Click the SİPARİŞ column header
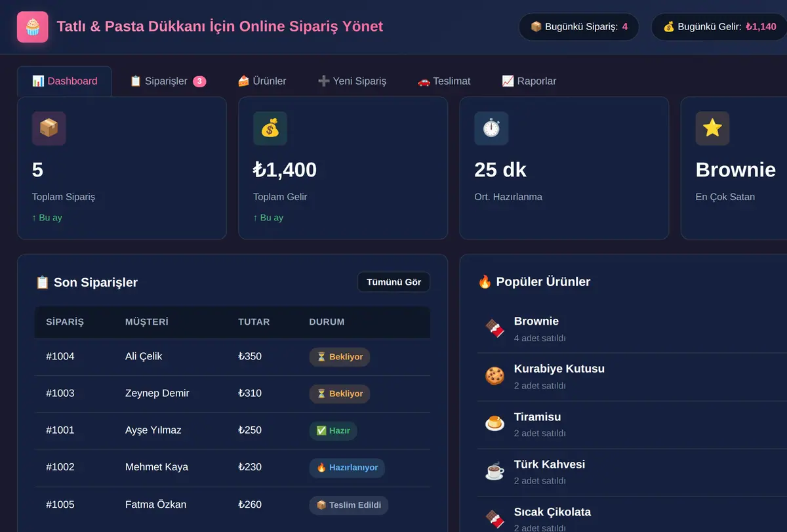Screen dimensions: 787x532 click(65, 322)
